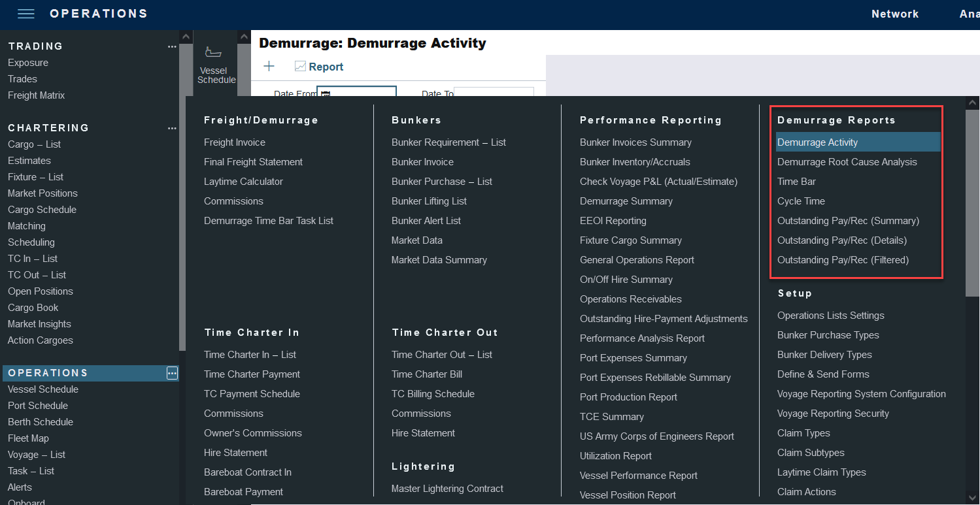Image resolution: width=980 pixels, height=505 pixels.
Task: Click the ellipsis icon beside CHARTERING
Action: pyautogui.click(x=172, y=128)
